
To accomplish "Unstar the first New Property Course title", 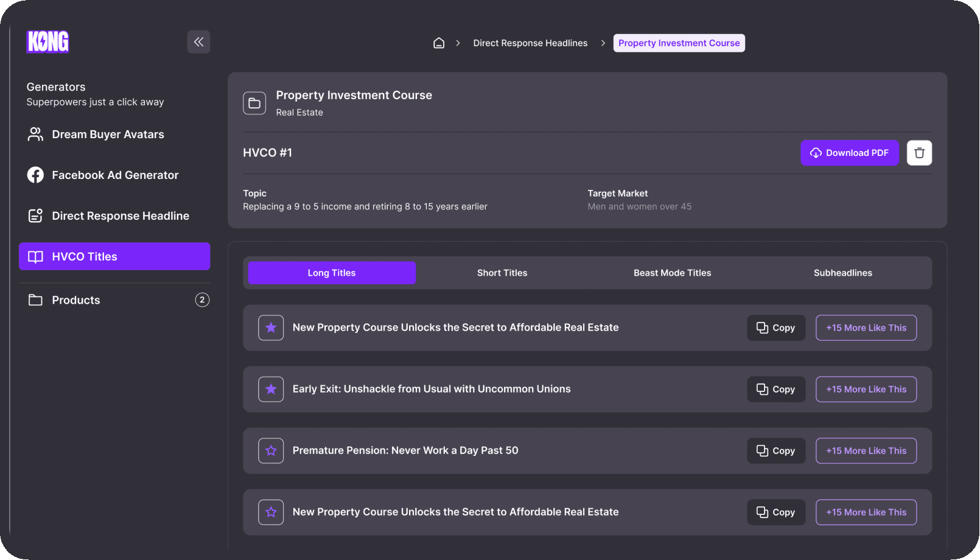I will [x=271, y=327].
